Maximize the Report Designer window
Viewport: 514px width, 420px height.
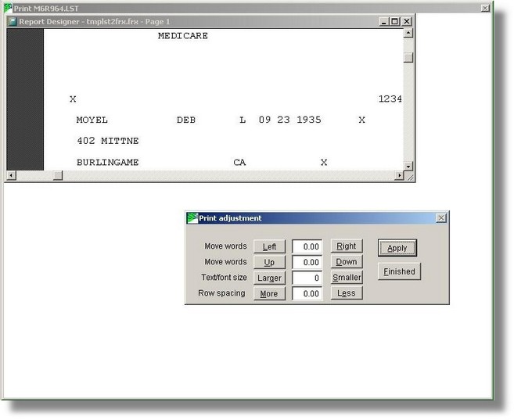pyautogui.click(x=394, y=22)
